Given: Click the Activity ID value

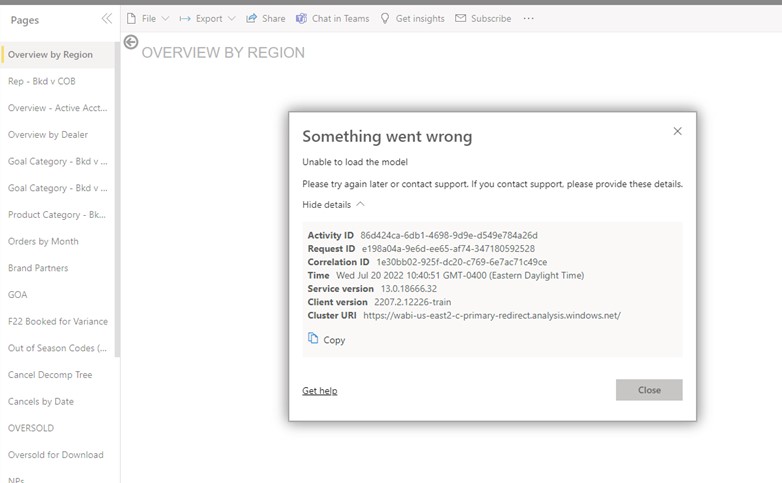Looking at the screenshot, I should [449, 235].
